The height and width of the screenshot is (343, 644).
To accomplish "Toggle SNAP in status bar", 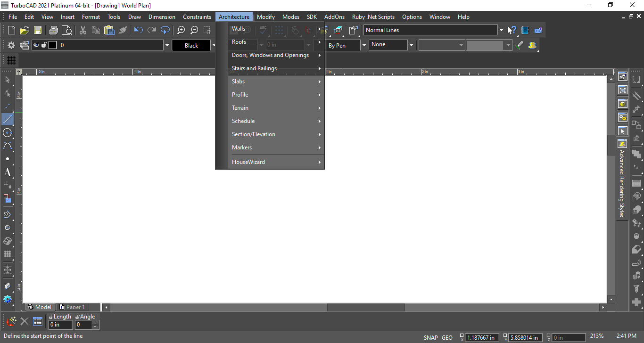I will pos(430,337).
